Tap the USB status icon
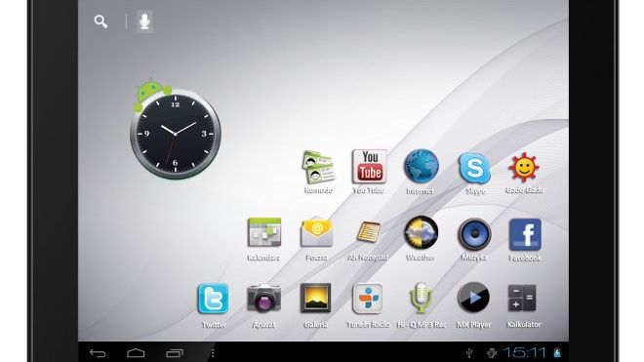Viewport: 644px width, 362px height. coord(469,353)
